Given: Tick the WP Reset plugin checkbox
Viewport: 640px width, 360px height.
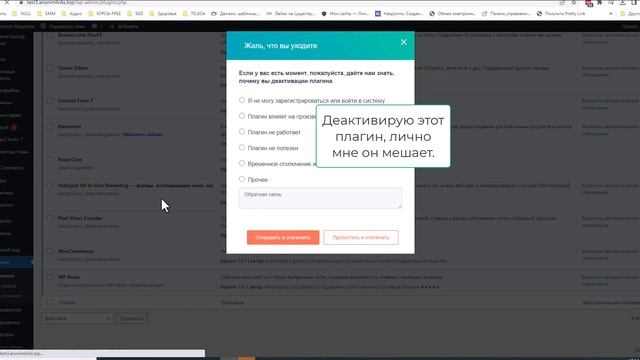Looking at the screenshot, I should point(50,277).
